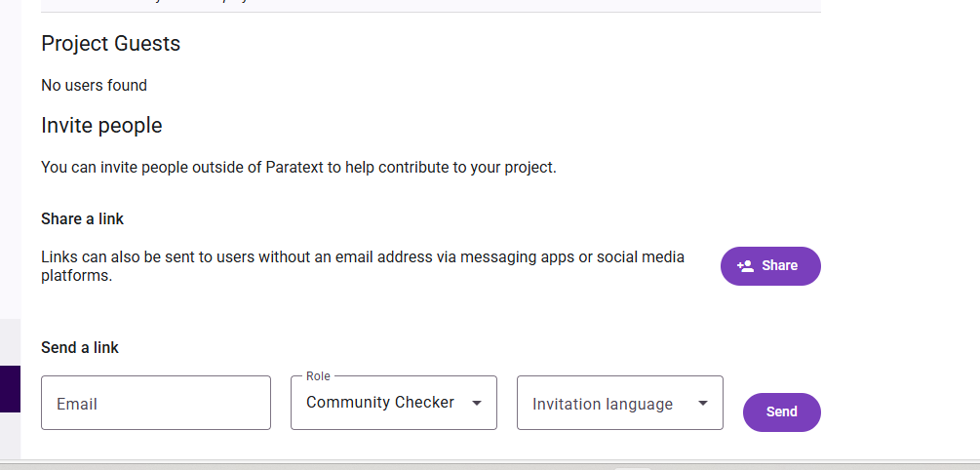Image resolution: width=980 pixels, height=470 pixels.
Task: Click the horizontal divider above Project Guests
Action: click(x=429, y=13)
